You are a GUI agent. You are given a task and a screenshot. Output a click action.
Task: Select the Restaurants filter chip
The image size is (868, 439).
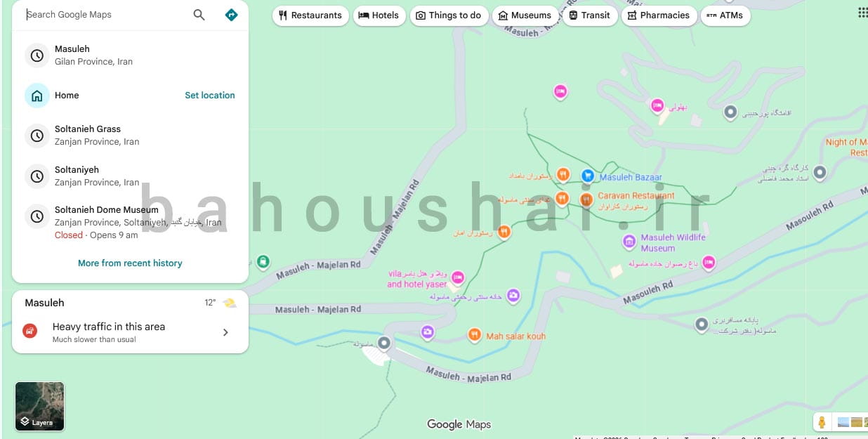pos(310,15)
